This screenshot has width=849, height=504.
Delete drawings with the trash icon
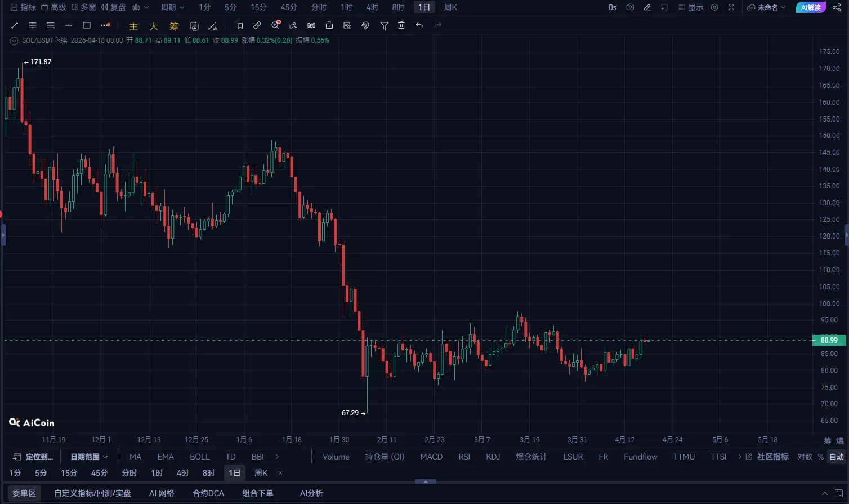point(401,25)
